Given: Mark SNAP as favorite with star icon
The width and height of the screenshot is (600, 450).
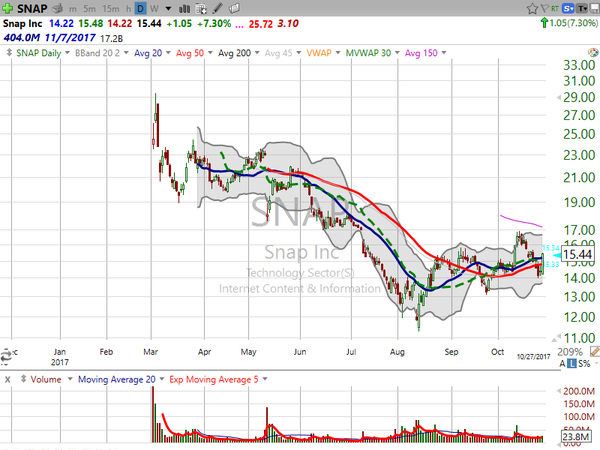Looking at the screenshot, I should point(532,8).
